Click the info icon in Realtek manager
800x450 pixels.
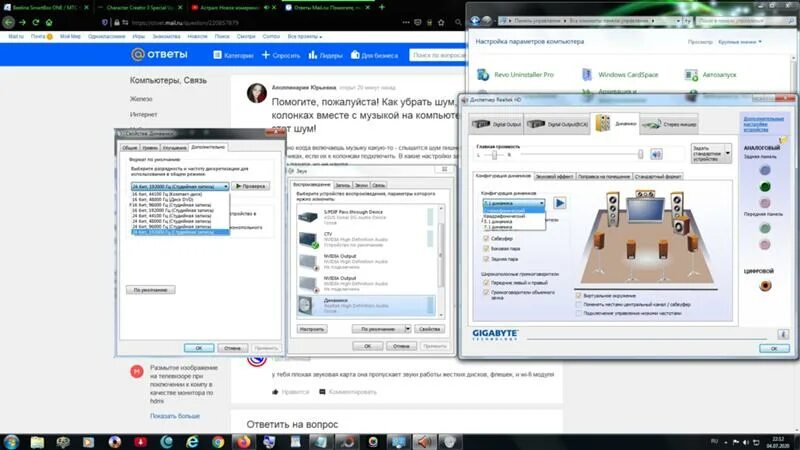point(783,334)
